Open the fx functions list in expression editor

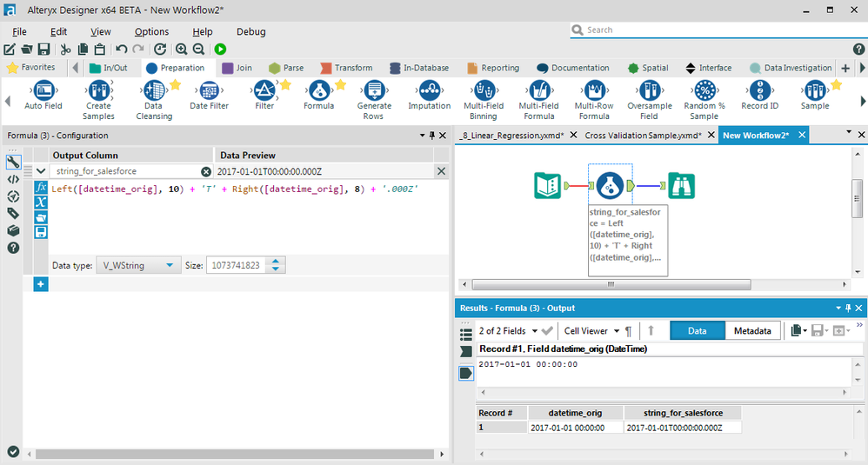coord(41,188)
